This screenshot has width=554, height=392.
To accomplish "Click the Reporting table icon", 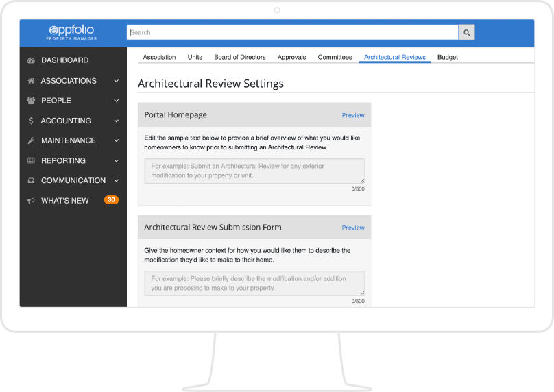I will 31,160.
